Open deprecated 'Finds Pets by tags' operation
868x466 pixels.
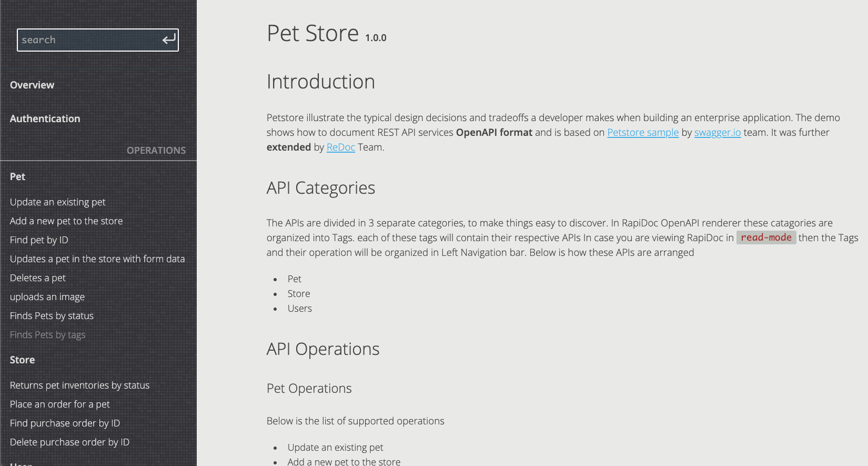point(48,335)
